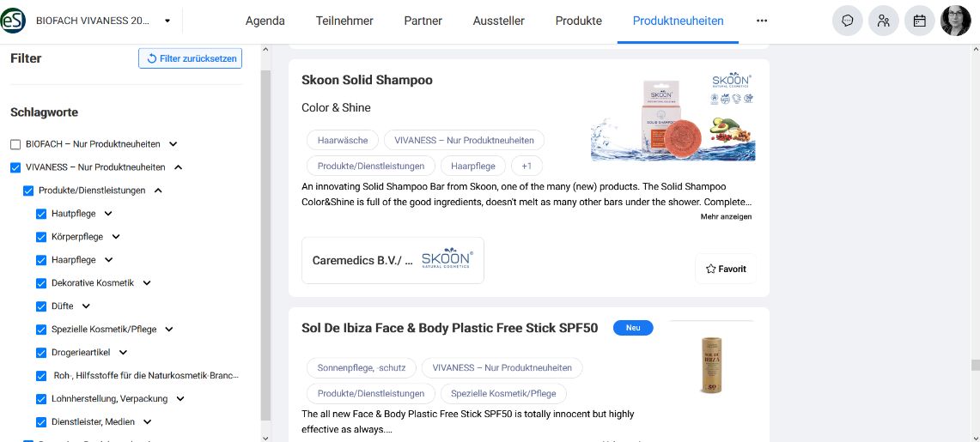Favorite the Skoon Solid Shampoo product
This screenshot has height=442, width=980.
[x=726, y=269]
